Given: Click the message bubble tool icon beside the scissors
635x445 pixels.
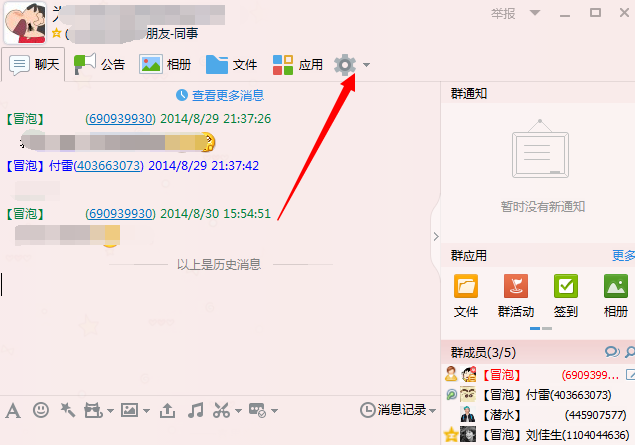Looking at the screenshot, I should (257, 410).
